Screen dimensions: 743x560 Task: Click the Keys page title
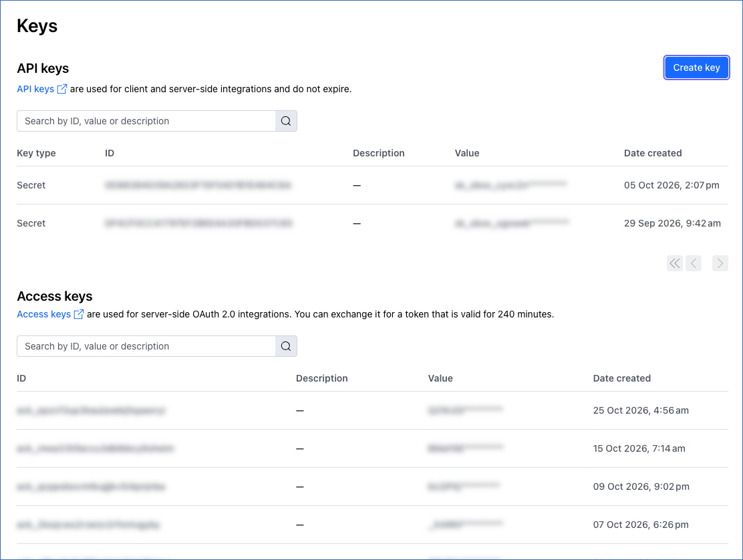(x=37, y=26)
